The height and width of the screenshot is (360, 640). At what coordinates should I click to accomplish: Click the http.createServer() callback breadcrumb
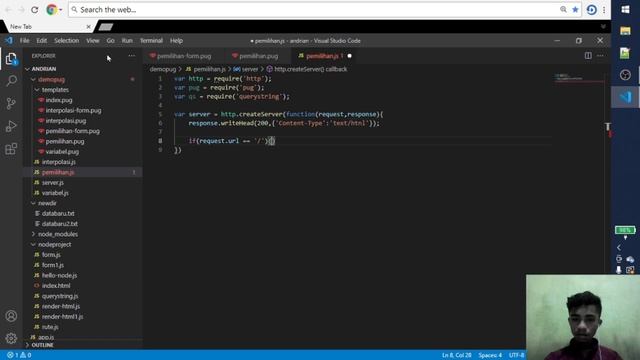307,69
